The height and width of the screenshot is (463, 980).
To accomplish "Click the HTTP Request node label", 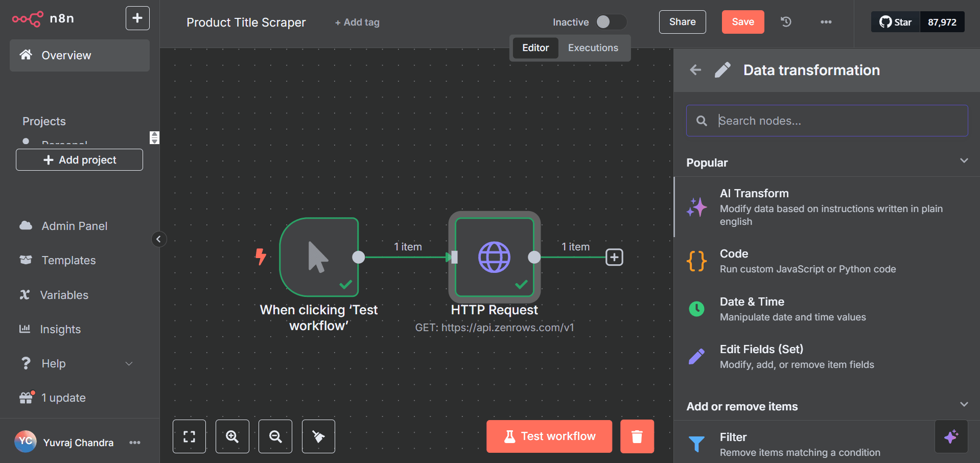I will click(x=494, y=310).
